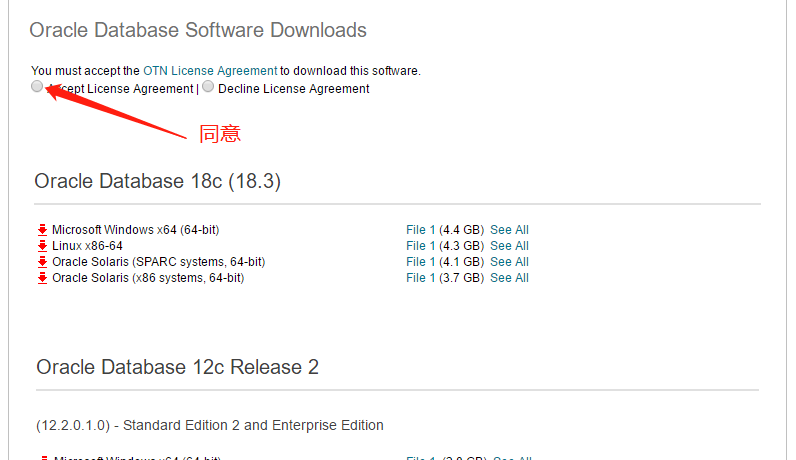Download File 1 for Solaris x86 systems
This screenshot has height=460, width=796.
(421, 278)
